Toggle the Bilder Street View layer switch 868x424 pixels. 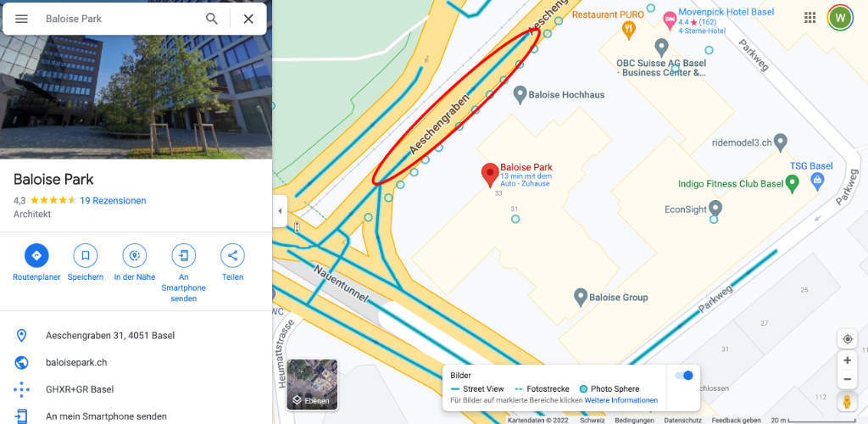[684, 376]
